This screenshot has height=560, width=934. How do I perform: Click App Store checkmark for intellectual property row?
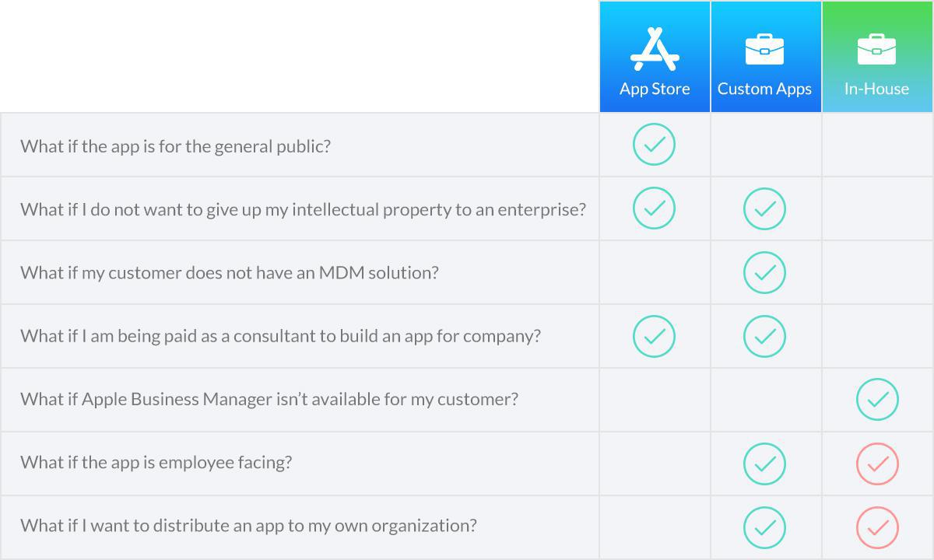coord(654,208)
